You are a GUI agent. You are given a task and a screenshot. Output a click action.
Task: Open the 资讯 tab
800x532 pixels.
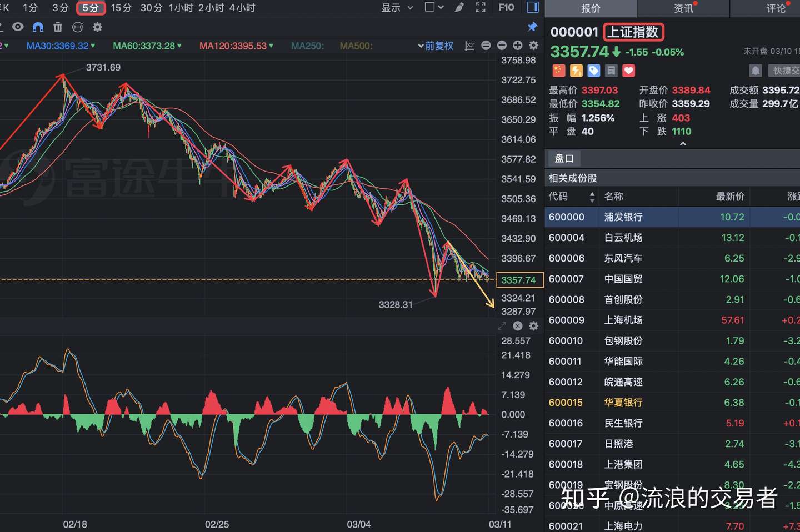pos(683,8)
